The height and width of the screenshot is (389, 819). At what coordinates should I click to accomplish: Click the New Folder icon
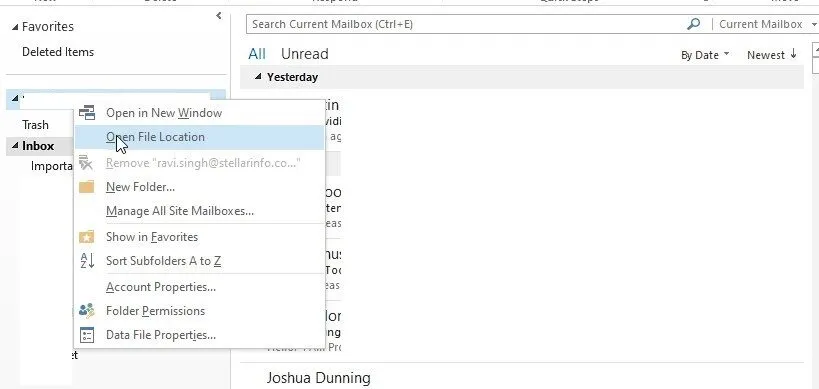pyautogui.click(x=87, y=186)
